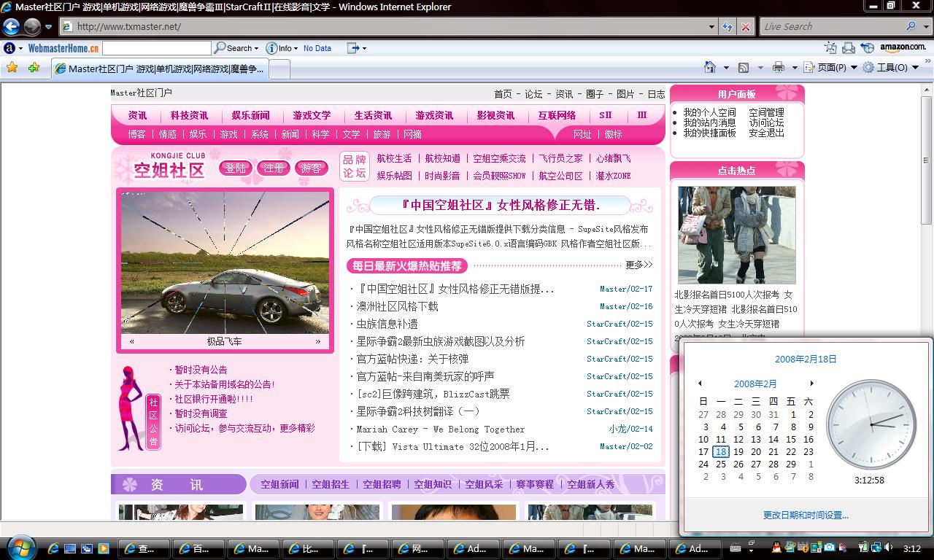Open the 工具(O) menu
The height and width of the screenshot is (560, 934).
[890, 68]
